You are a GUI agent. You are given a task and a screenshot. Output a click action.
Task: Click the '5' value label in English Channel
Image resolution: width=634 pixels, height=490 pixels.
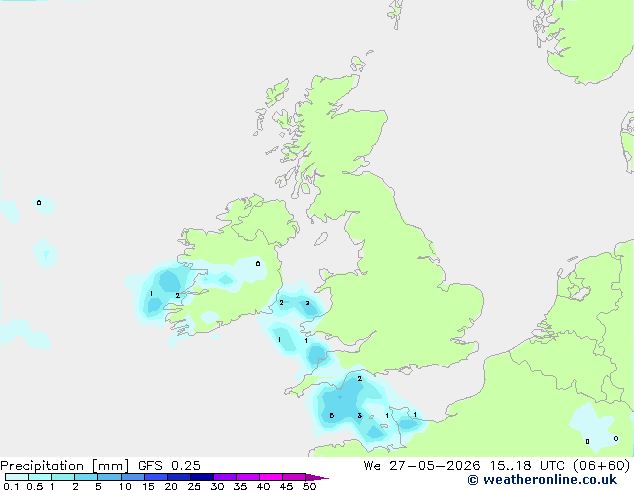pyautogui.click(x=332, y=416)
